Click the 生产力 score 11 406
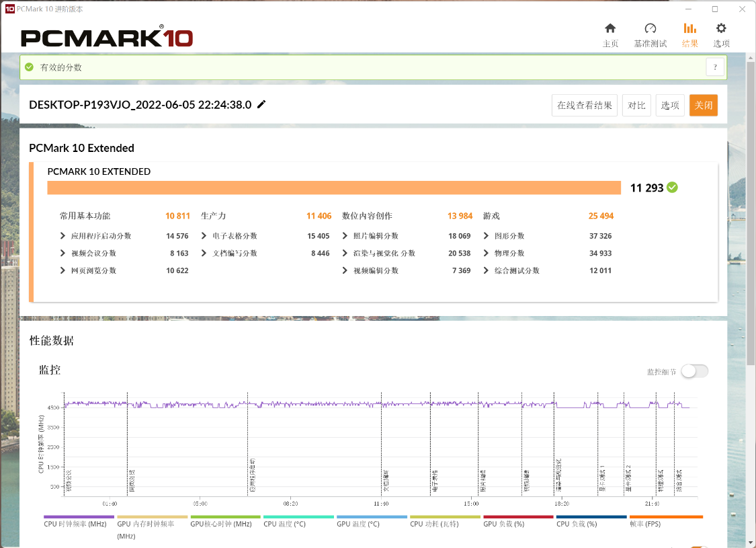Screen dimensions: 756x548 (319, 216)
